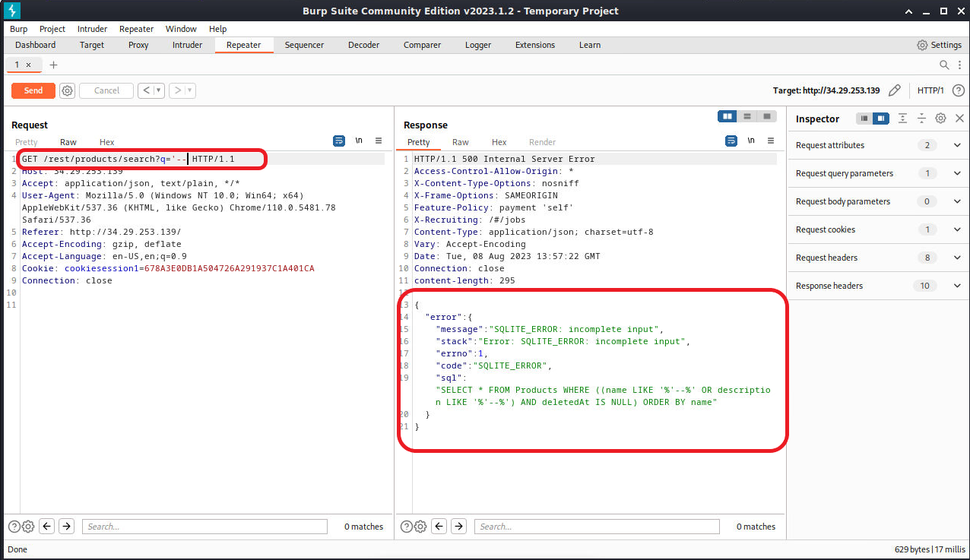Switch Inspector to docked-right layout icon
970x560 pixels.
[880, 119]
